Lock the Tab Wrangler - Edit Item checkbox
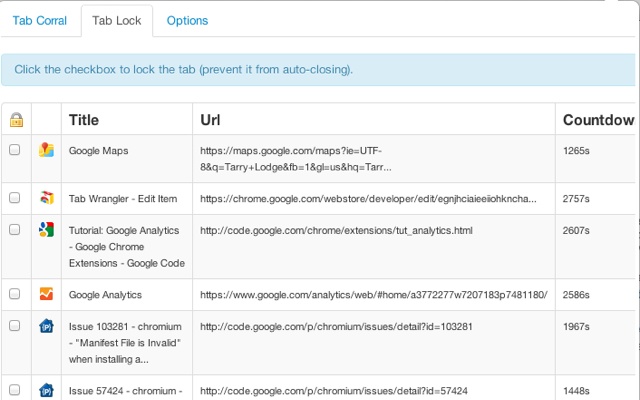Screen dimensions: 640x400 click(x=15, y=198)
